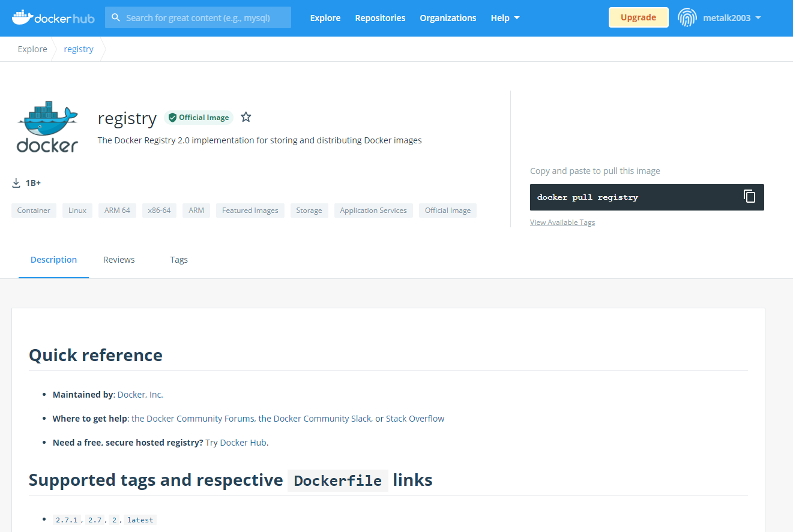Click the registry title heading
This screenshot has width=793, height=532.
coord(127,119)
